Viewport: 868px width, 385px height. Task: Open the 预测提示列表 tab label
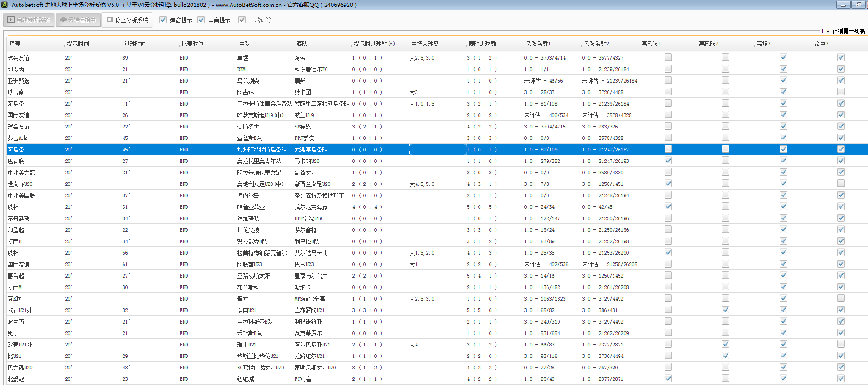coord(848,31)
